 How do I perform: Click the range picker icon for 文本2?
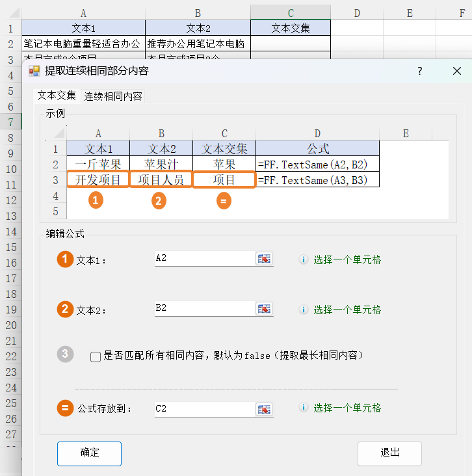(x=264, y=309)
